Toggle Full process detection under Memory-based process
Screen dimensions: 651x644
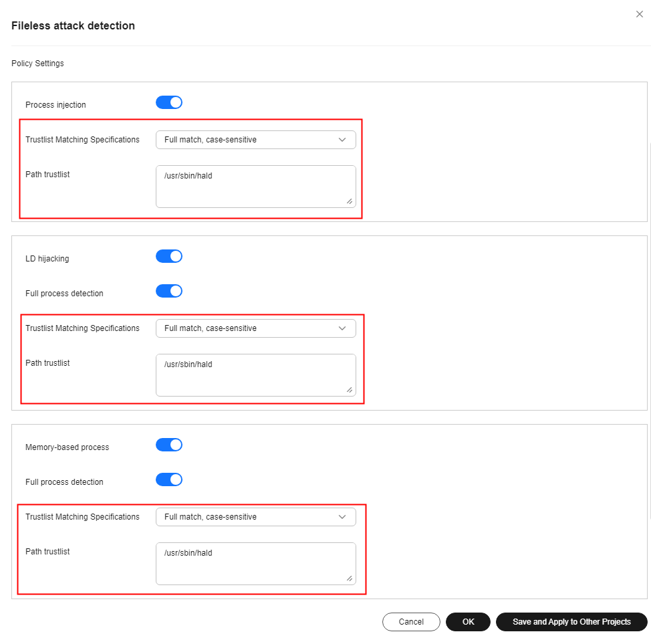coord(169,479)
